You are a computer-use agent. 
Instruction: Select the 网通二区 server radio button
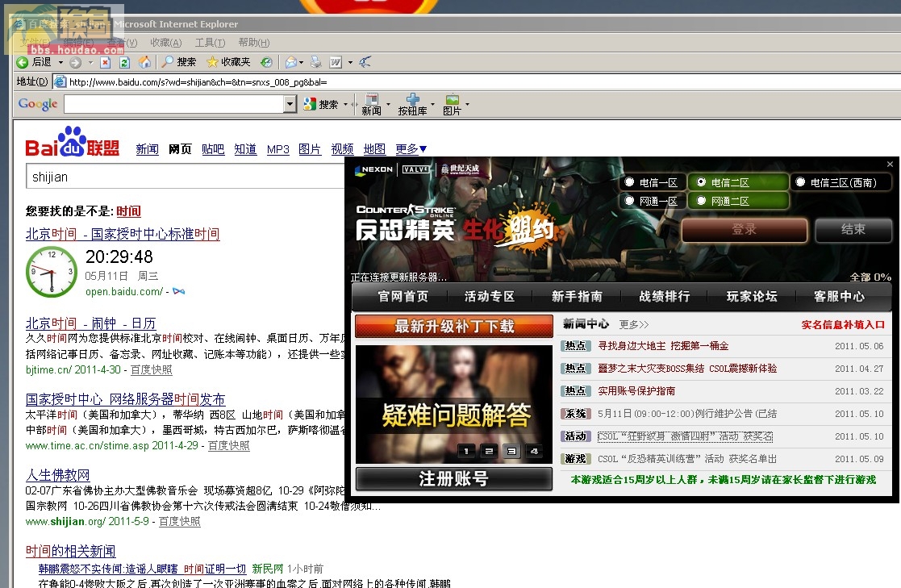pos(701,201)
